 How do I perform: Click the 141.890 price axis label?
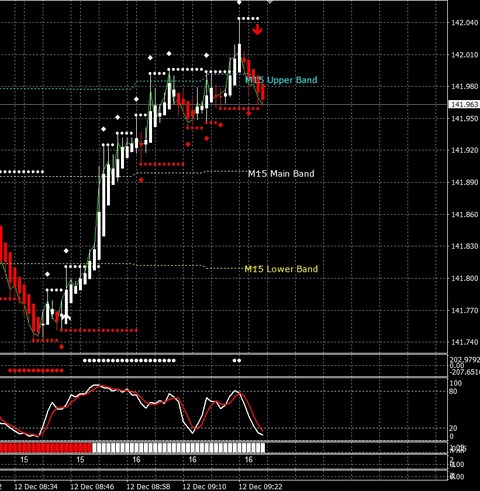(x=465, y=182)
